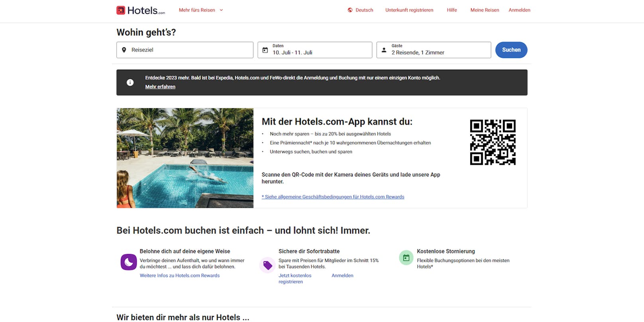The image size is (644, 322).
Task: Open Unterkunft registrieren
Action: [x=409, y=10]
